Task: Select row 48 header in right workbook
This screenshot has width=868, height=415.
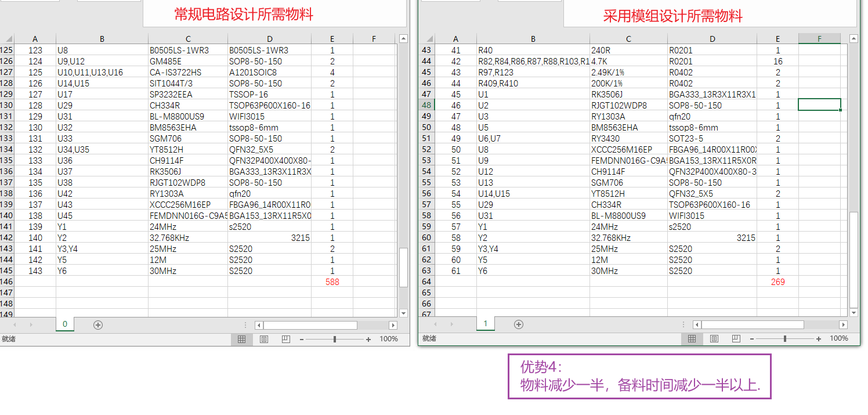Action: (x=427, y=105)
